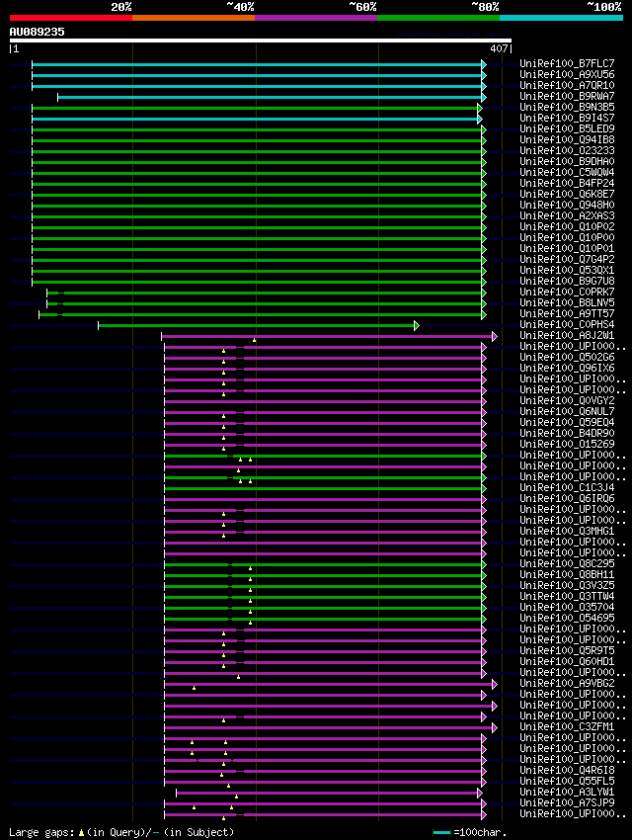
Task: Select the UniRef100_A8J2W1 label
Action: click(x=567, y=335)
